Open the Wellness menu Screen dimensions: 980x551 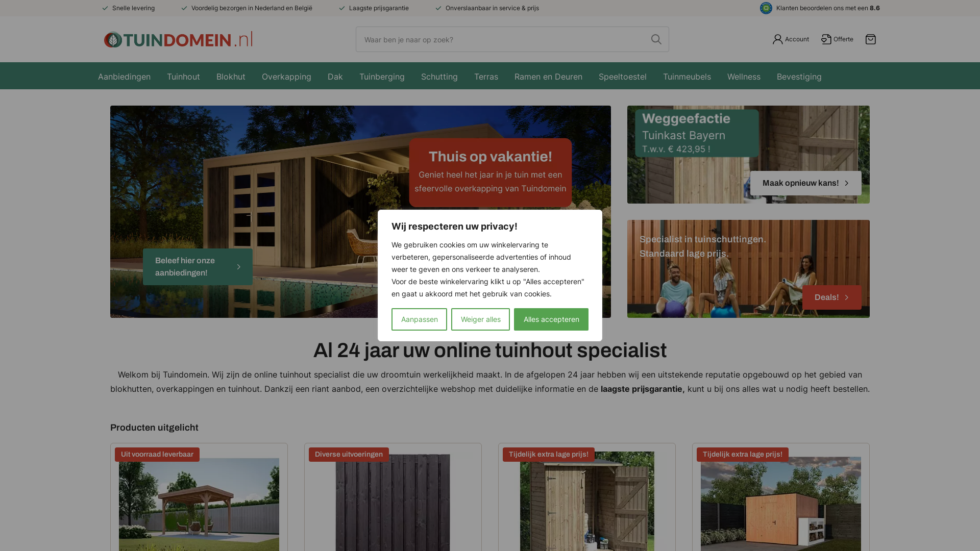tap(744, 77)
